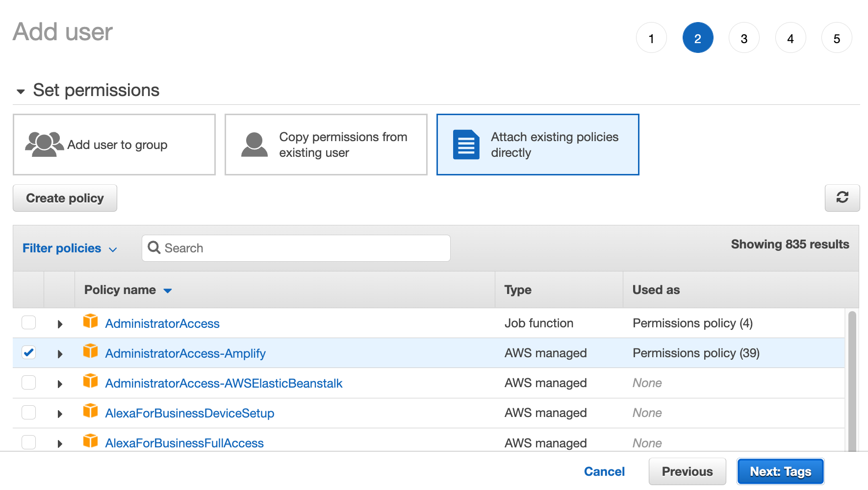Choose Copy permissions from existing user
868x490 pixels.
326,145
